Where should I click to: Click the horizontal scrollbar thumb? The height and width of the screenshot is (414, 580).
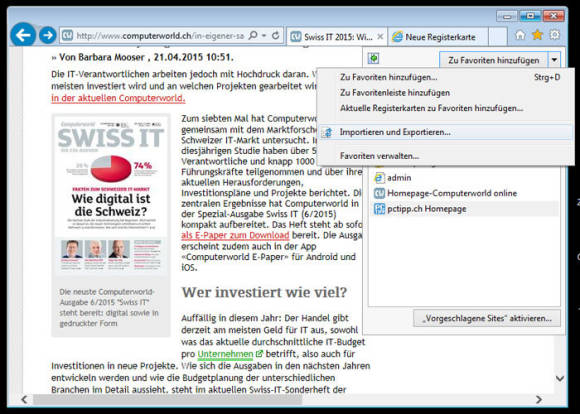(x=167, y=400)
